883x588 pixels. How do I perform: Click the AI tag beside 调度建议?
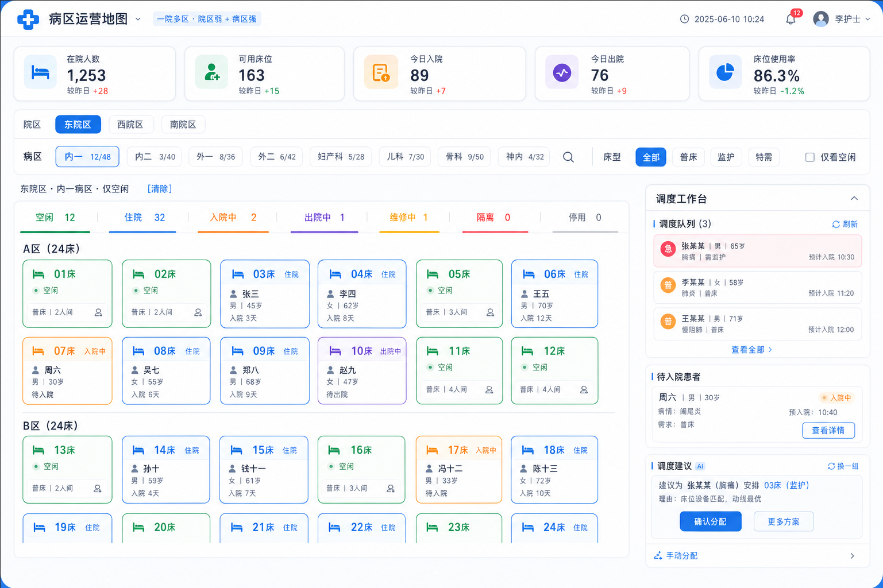700,466
